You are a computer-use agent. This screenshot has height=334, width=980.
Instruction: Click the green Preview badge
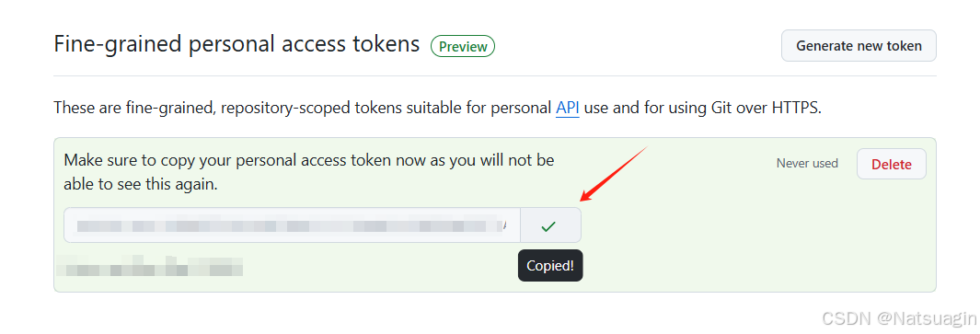tap(463, 46)
